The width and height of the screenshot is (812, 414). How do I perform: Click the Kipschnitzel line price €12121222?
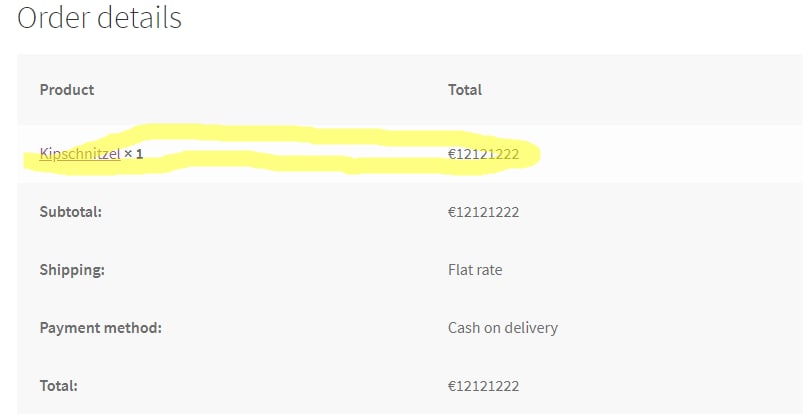tap(483, 154)
